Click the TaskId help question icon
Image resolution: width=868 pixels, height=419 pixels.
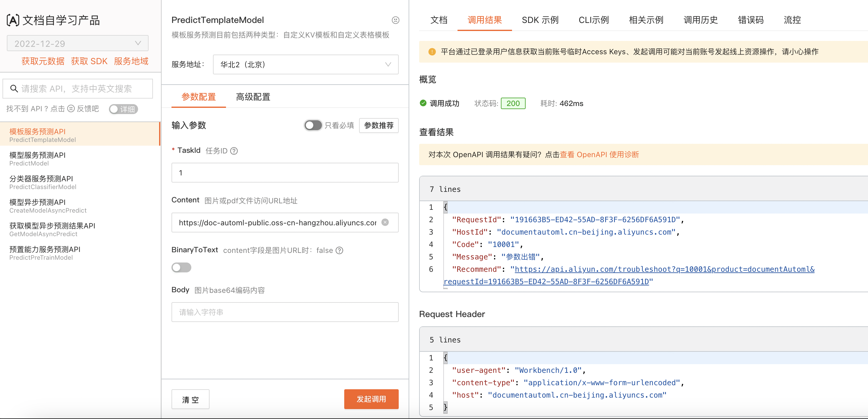click(234, 151)
